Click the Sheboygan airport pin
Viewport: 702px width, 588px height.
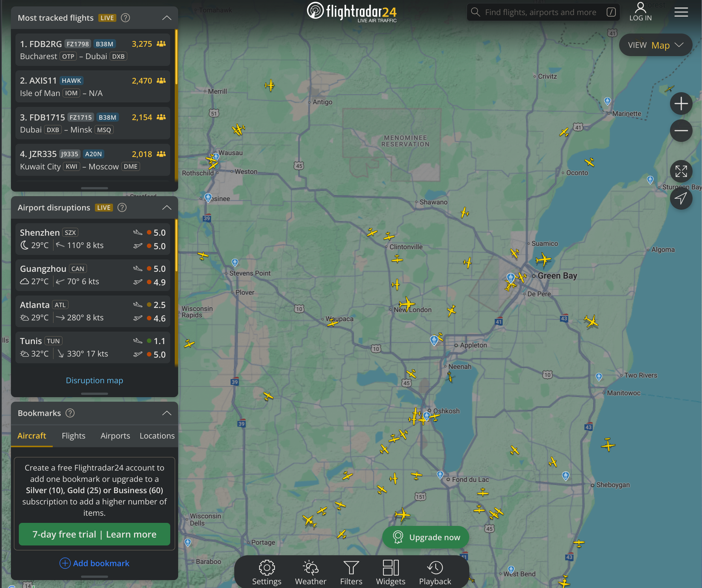[x=565, y=476]
